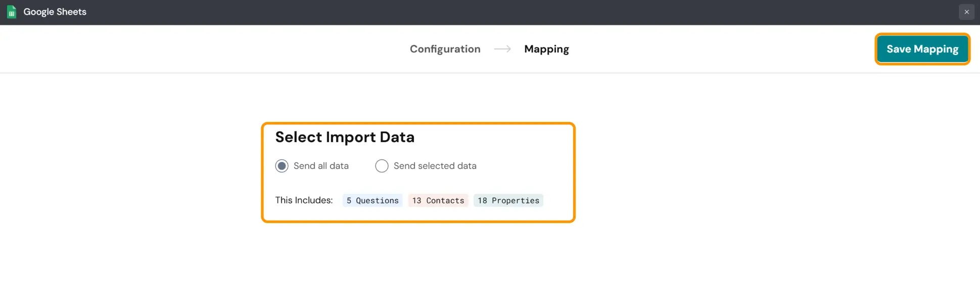Click the blank white area below the import panel
980x301 pixels.
tap(418, 263)
